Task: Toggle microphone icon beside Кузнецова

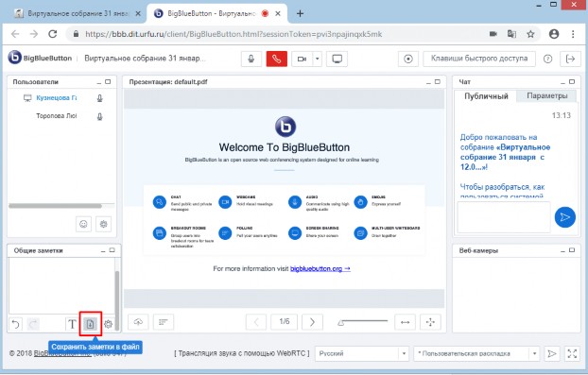Action: click(100, 98)
